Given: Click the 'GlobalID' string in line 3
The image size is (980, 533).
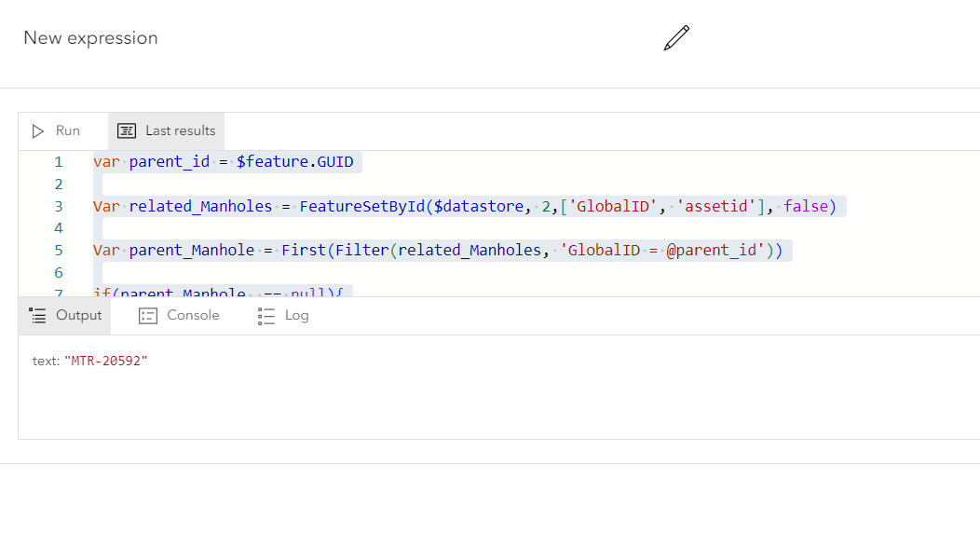Looking at the screenshot, I should [613, 206].
